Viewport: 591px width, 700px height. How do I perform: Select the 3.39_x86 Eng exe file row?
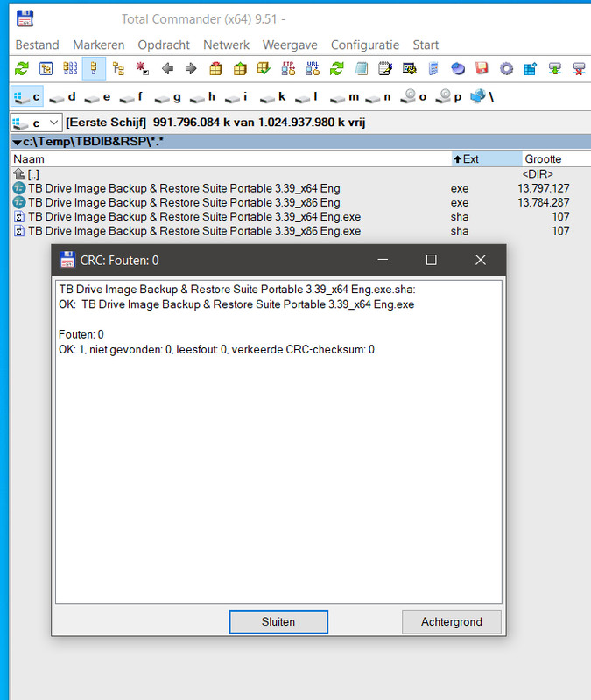300,203
